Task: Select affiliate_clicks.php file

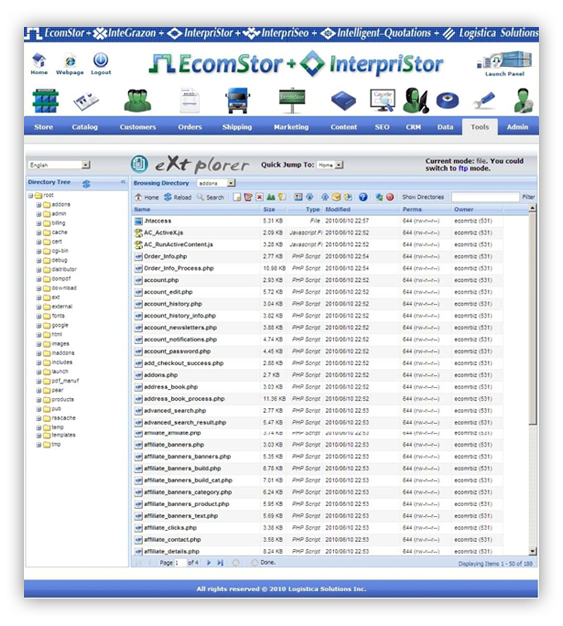Action: pyautogui.click(x=317, y=528)
